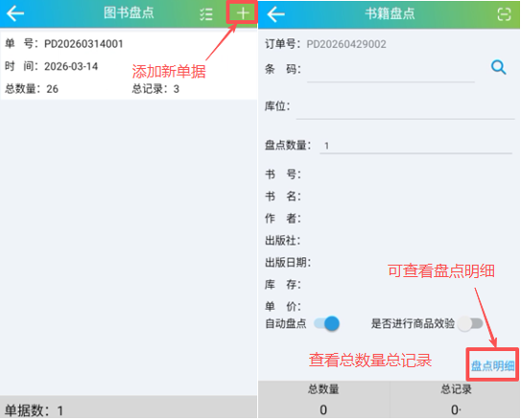Focus the 库位 input field
The height and width of the screenshot is (420, 521).
coord(405,107)
